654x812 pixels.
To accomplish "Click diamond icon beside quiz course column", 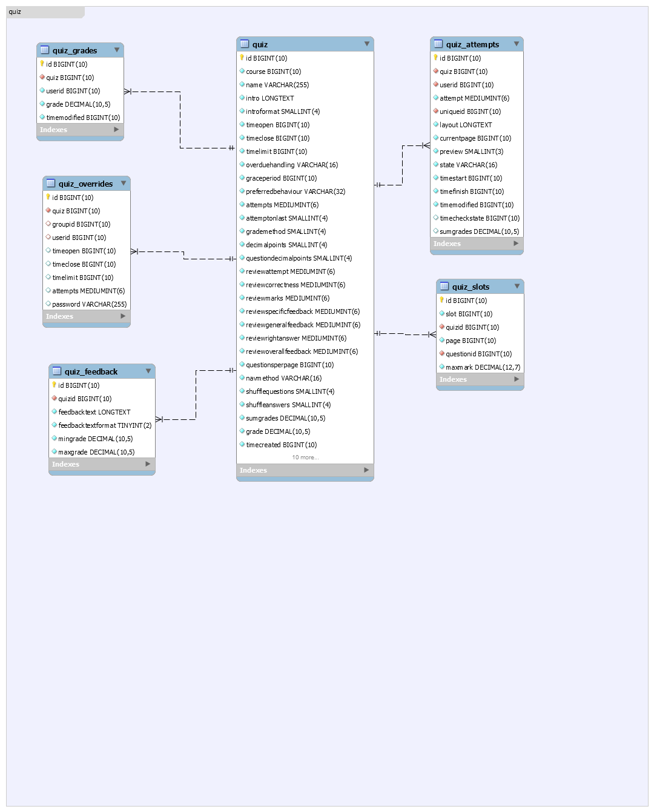I will [x=242, y=71].
